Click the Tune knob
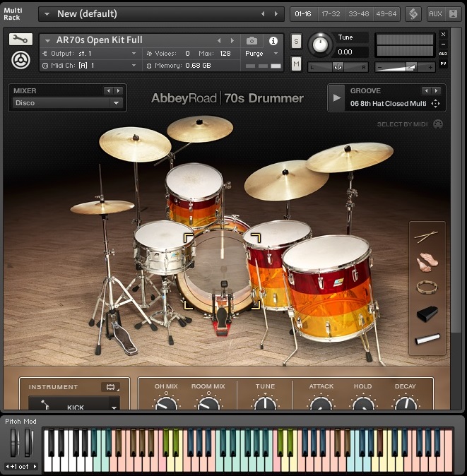 pos(320,45)
